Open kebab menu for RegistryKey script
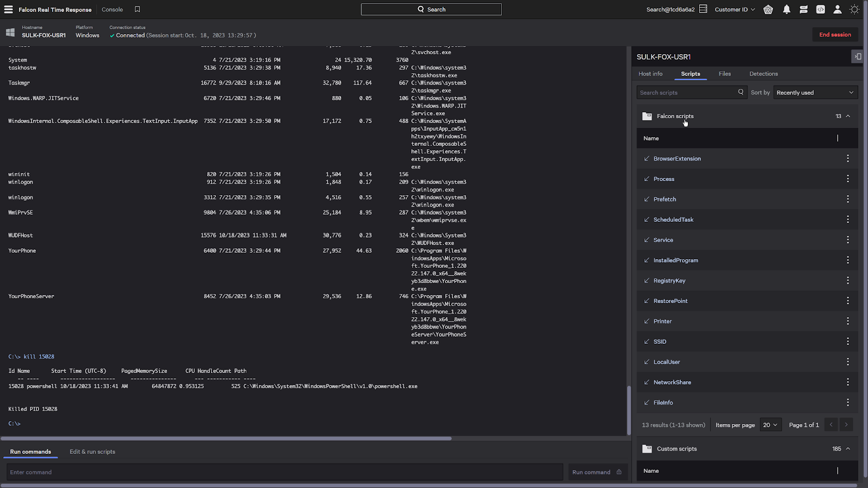 pyautogui.click(x=847, y=280)
